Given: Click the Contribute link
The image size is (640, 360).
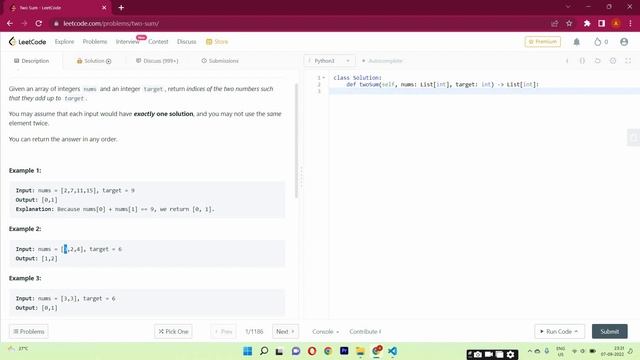Looking at the screenshot, I should (x=365, y=331).
